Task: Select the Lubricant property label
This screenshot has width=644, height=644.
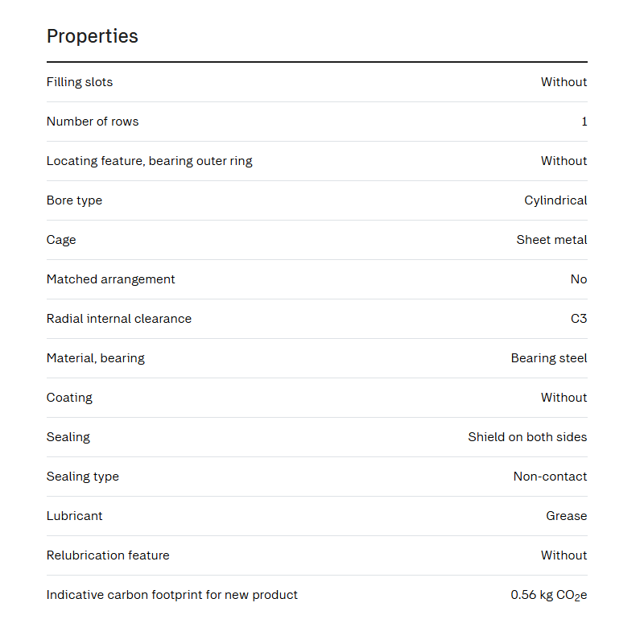Action: pyautogui.click(x=74, y=516)
